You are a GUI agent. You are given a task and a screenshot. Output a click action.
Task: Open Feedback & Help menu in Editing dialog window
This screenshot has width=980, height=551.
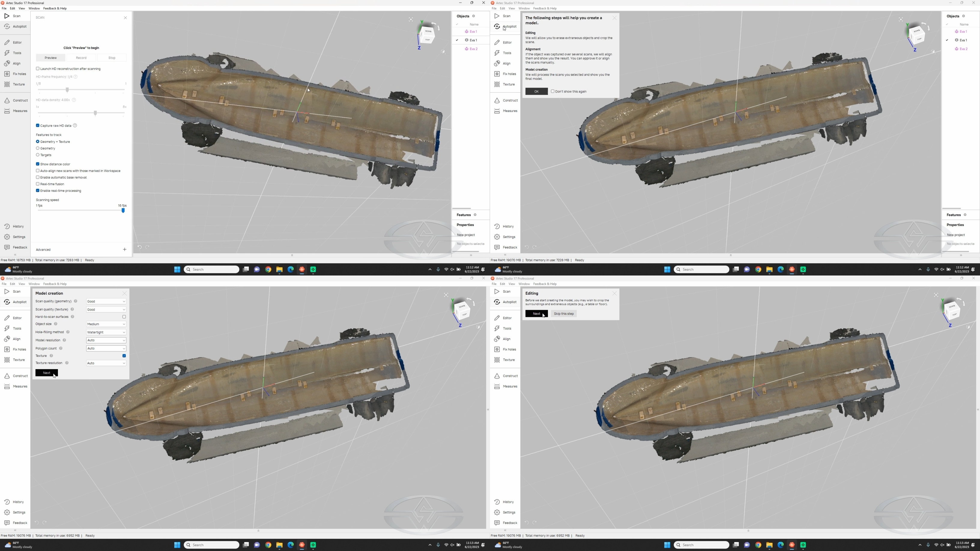pyautogui.click(x=545, y=284)
